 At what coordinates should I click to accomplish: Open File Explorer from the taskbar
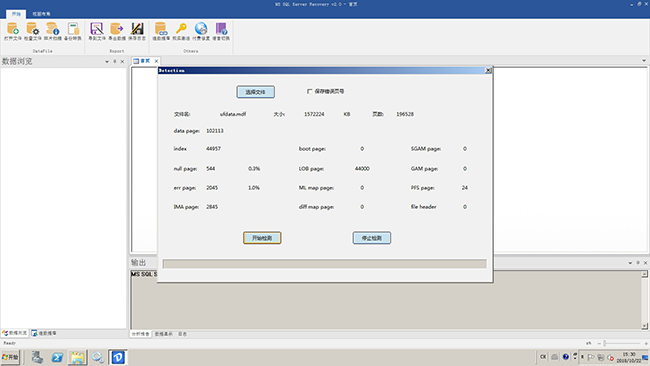pyautogui.click(x=77, y=357)
